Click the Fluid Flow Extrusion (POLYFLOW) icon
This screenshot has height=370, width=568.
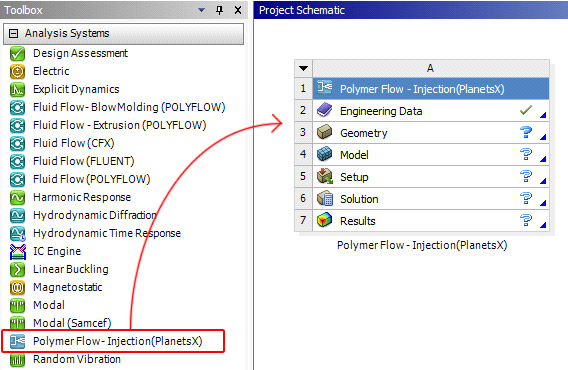pyautogui.click(x=17, y=125)
